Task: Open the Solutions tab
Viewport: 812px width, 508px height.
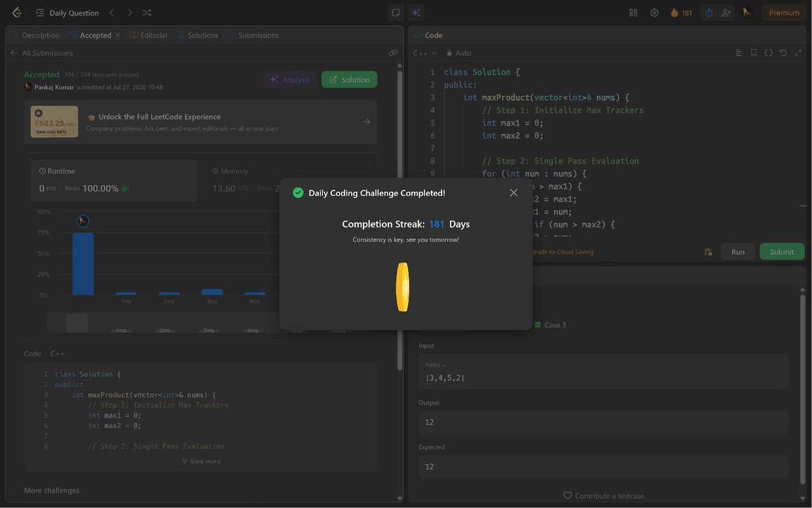Action: coord(198,35)
